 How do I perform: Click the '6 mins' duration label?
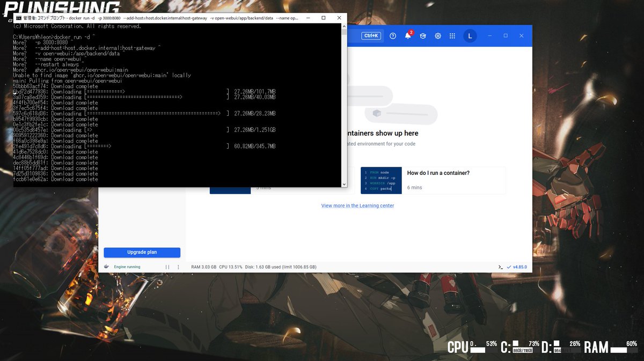click(x=415, y=188)
